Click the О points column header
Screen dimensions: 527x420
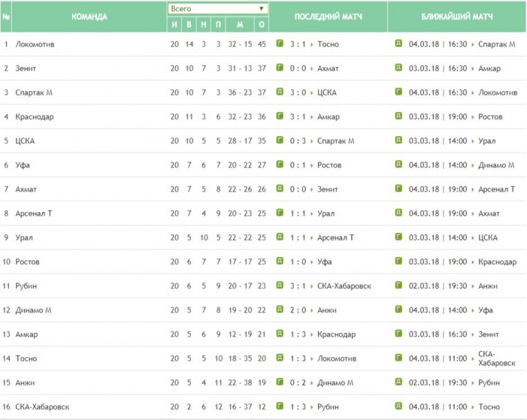point(261,25)
